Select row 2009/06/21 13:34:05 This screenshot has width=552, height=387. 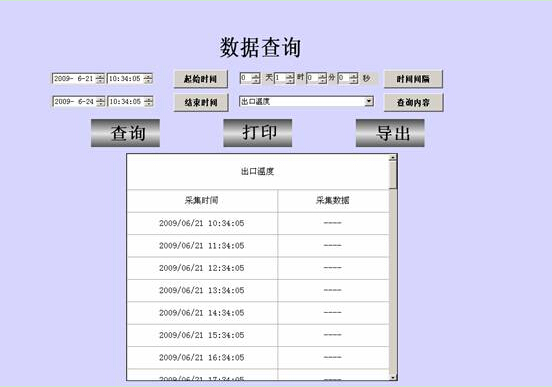258,291
